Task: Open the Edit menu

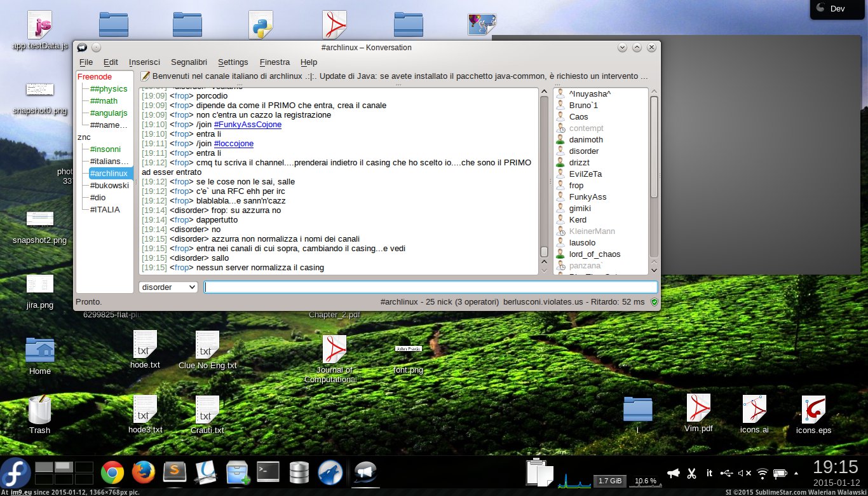Action: click(111, 62)
